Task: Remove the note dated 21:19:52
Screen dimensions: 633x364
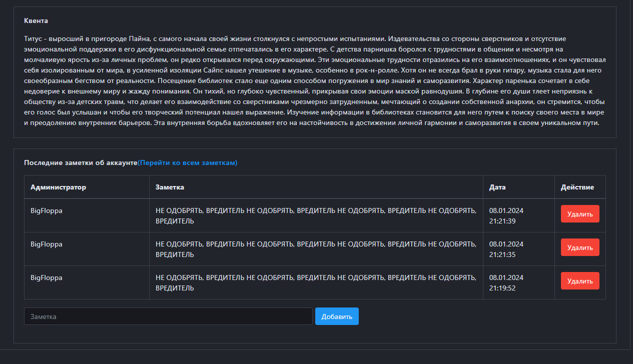Action: click(x=579, y=281)
